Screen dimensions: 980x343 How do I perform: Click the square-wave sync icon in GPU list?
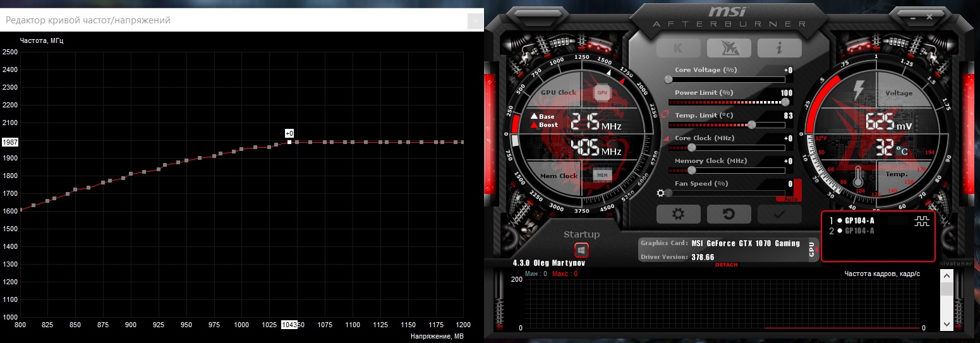point(922,220)
